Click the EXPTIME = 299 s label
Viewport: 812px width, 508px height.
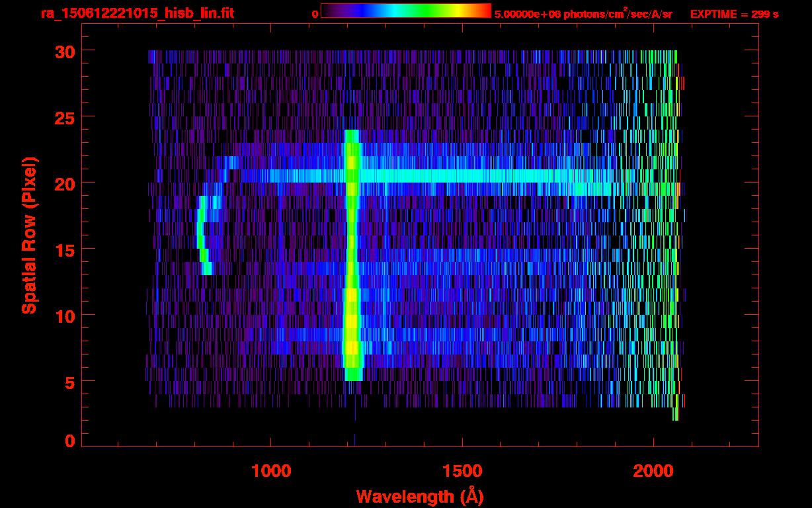[734, 14]
